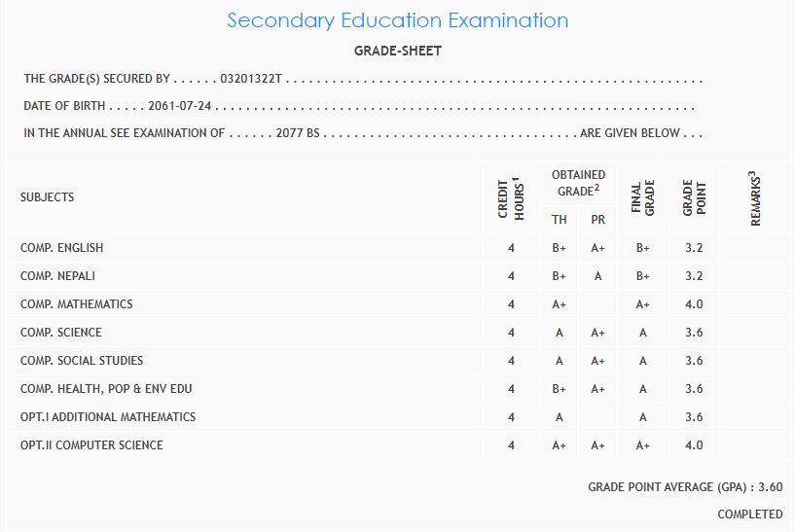Select the COMP. SOCIAL STUDIES row label
Screen dimensions: 795x532
click(82, 361)
